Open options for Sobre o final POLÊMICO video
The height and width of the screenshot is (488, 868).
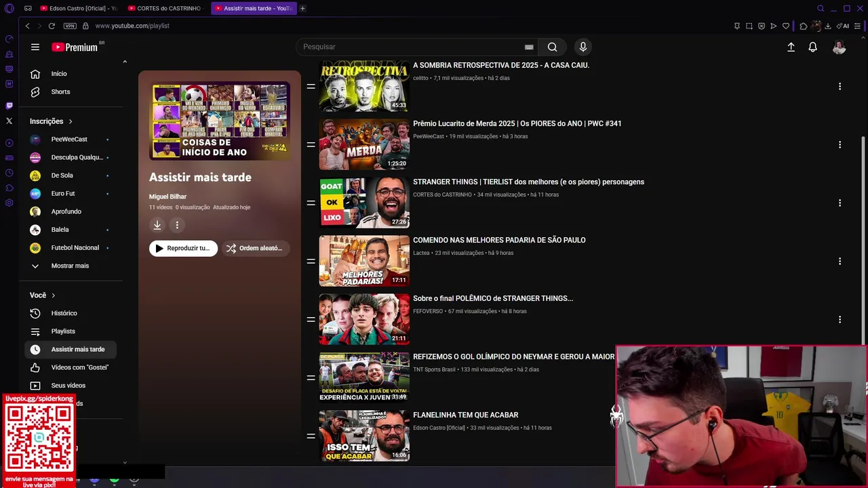(x=840, y=319)
